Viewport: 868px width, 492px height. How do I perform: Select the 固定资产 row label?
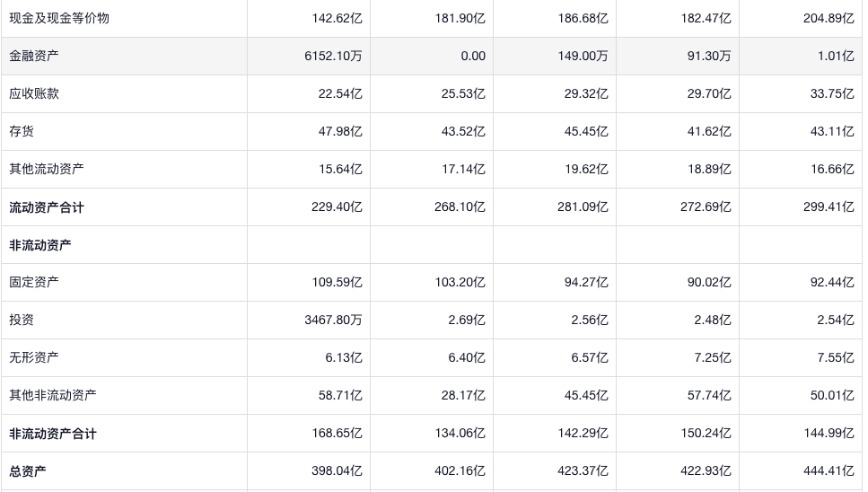click(34, 282)
